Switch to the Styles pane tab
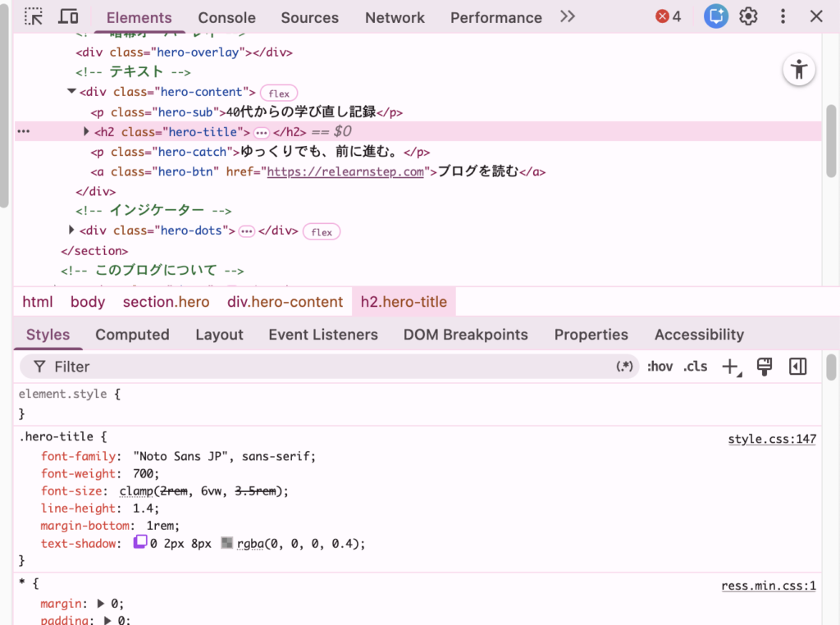 coord(48,335)
